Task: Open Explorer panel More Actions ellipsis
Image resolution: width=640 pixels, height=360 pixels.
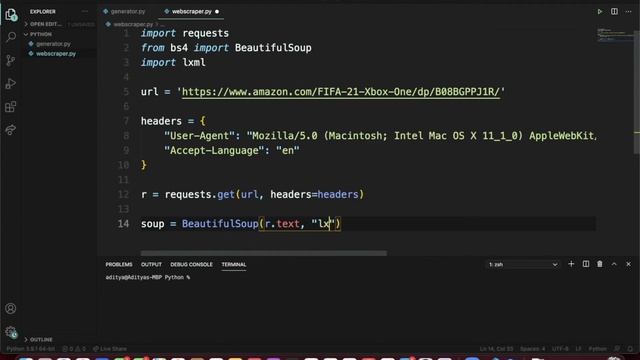Action: [84, 11]
